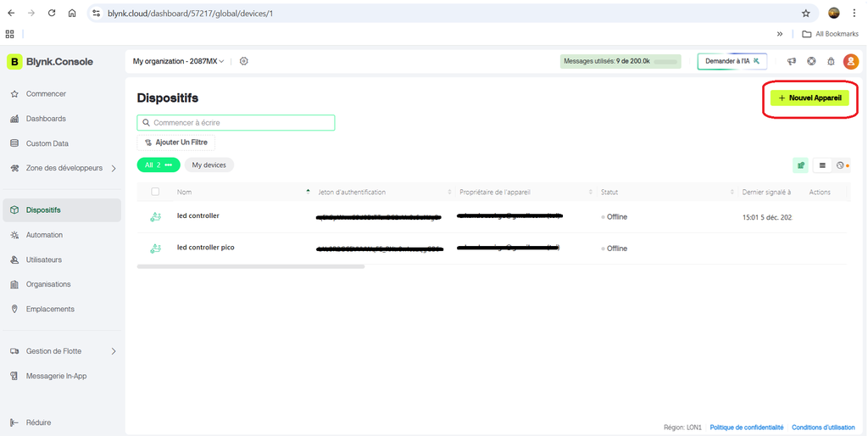Sort by Propriétaire de l'appareil column
Viewport: 868px width, 436px height.
(x=591, y=193)
